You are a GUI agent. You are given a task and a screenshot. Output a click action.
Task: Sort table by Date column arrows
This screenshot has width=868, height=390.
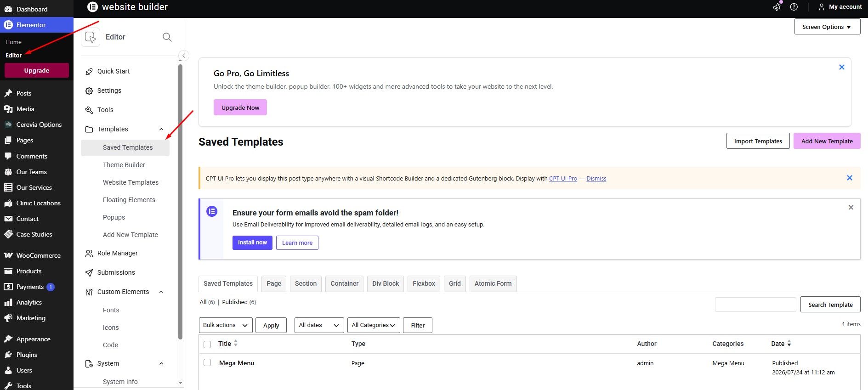[789, 343]
